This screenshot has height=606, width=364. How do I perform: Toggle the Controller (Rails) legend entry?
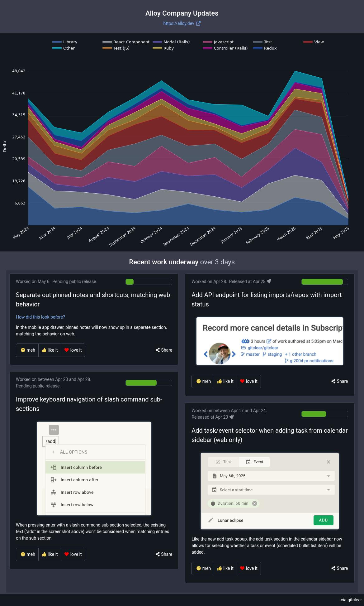click(x=225, y=48)
